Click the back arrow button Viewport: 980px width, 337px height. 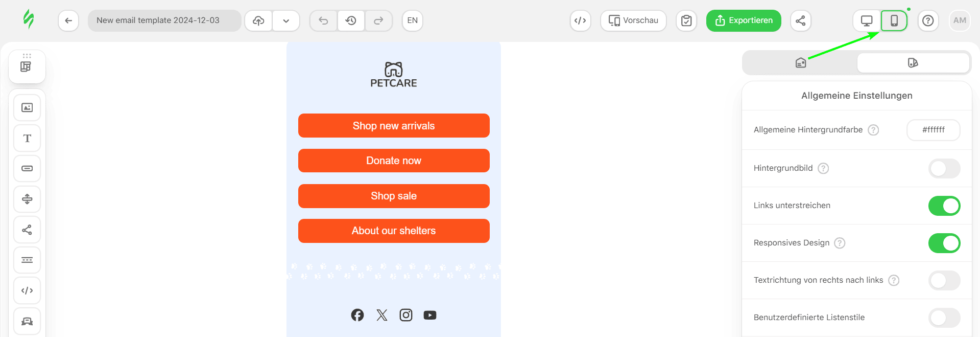68,21
